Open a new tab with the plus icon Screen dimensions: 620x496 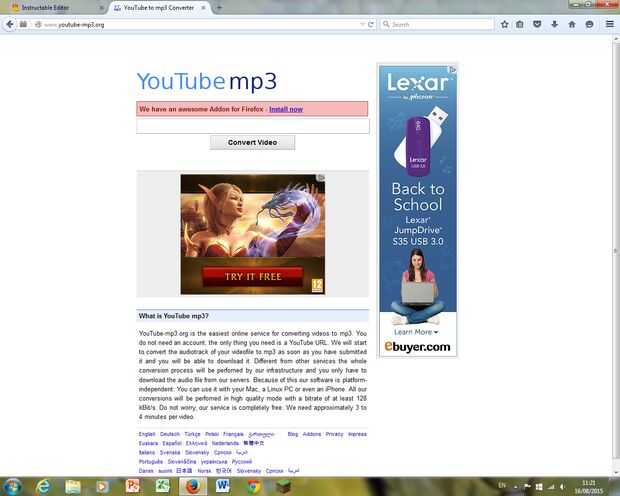[219, 8]
